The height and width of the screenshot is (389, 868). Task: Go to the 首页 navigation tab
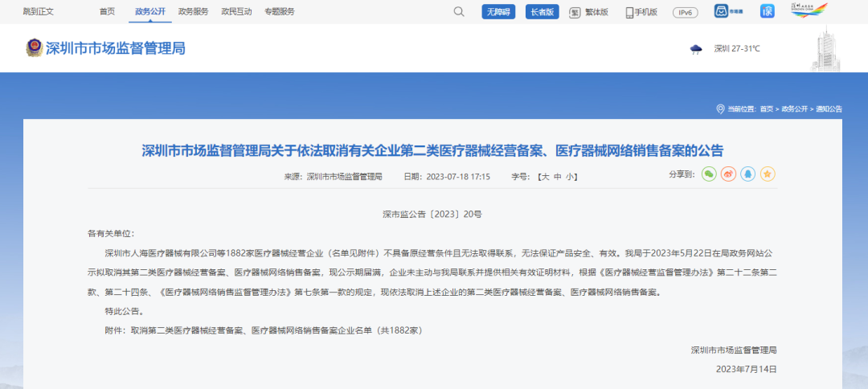(107, 11)
